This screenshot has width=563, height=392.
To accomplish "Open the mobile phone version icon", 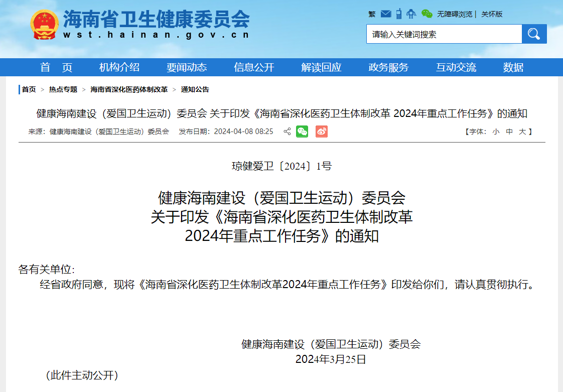I will pos(398,14).
